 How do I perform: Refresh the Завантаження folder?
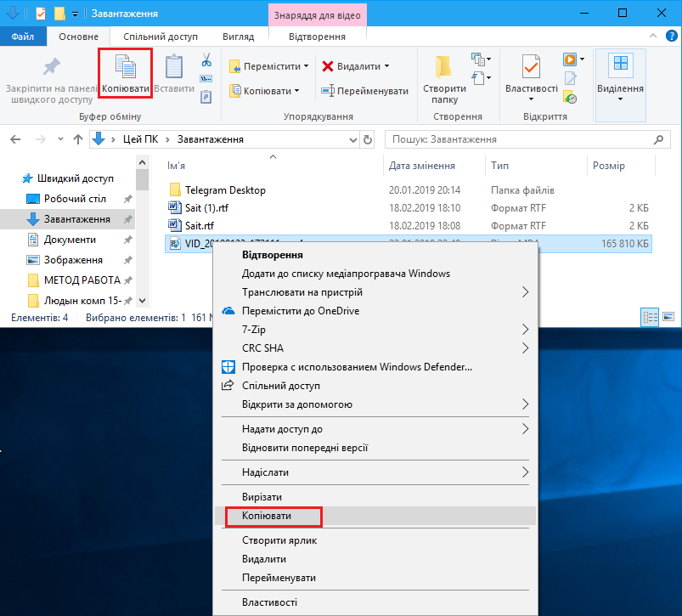368,139
